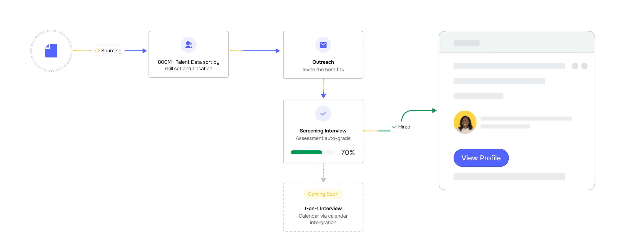Select the Hired status pill
Image resolution: width=644 pixels, height=246 pixels.
[401, 127]
